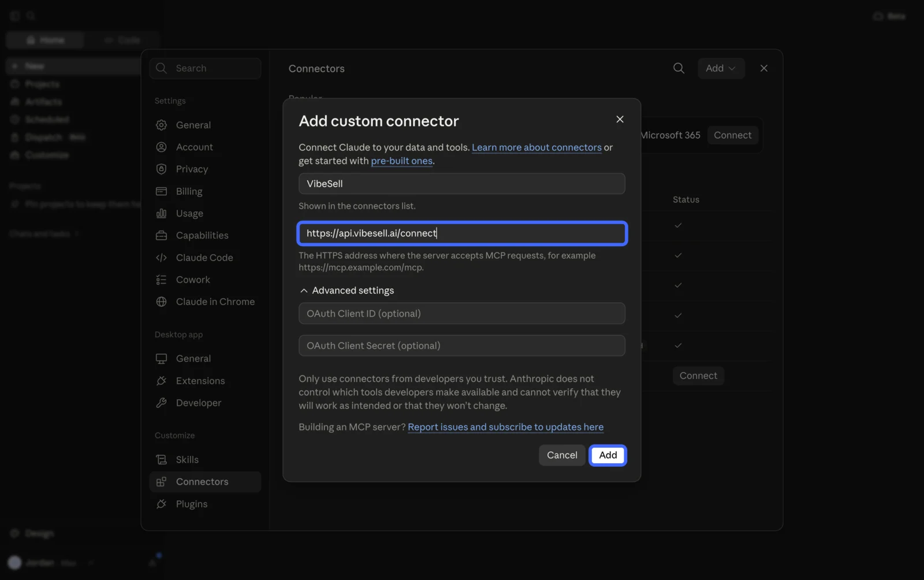
Task: Open Developer wrench icon
Action: click(161, 403)
